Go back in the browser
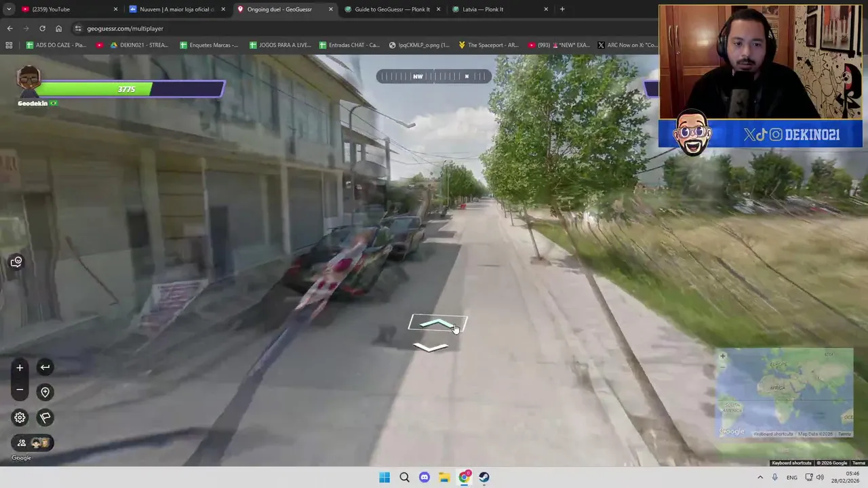The image size is (868, 488). pyautogui.click(x=9, y=28)
